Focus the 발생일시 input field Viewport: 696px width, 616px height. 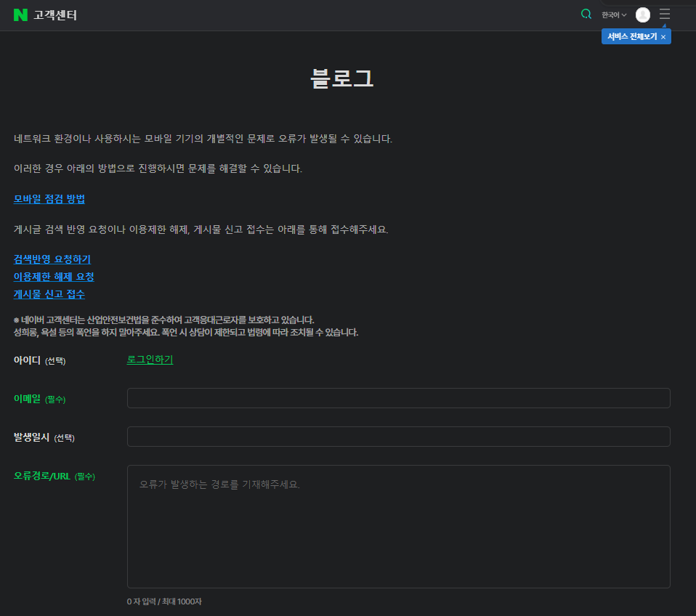(x=398, y=437)
